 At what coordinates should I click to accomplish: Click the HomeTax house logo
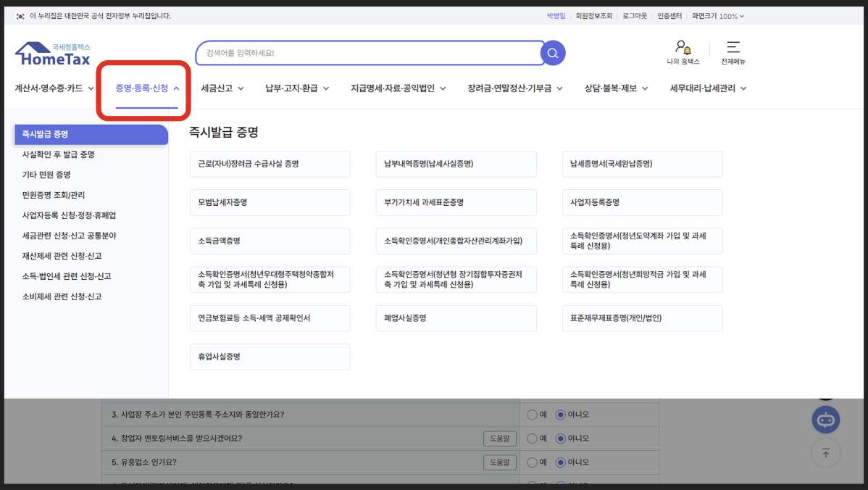(x=52, y=51)
